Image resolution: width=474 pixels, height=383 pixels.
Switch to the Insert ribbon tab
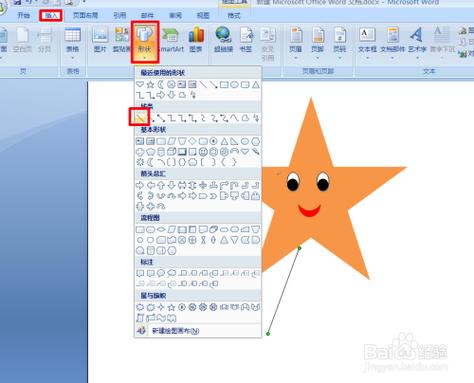[51, 15]
